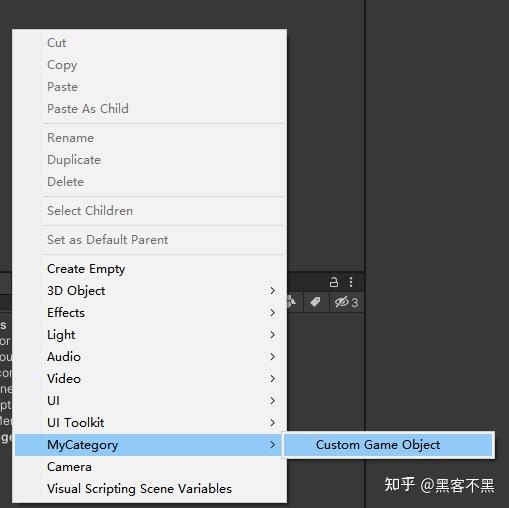Choose Visual Scripting Scene Variables

149,489
